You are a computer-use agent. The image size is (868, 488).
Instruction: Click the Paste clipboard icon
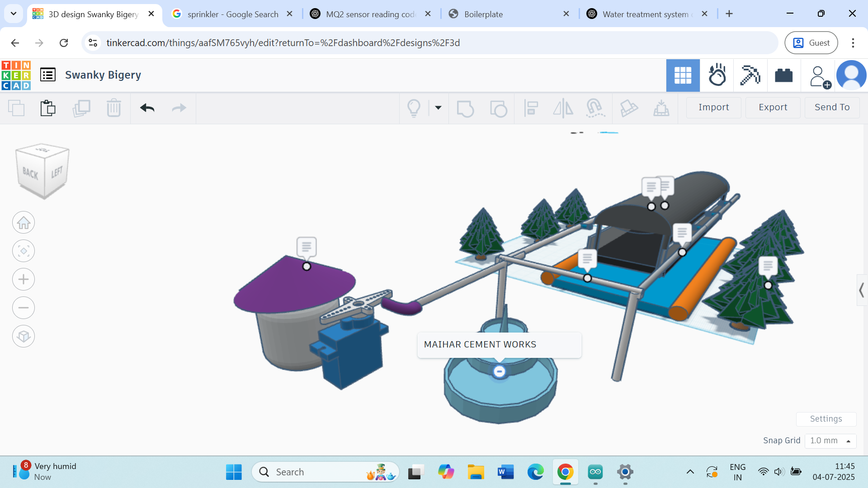(x=47, y=108)
